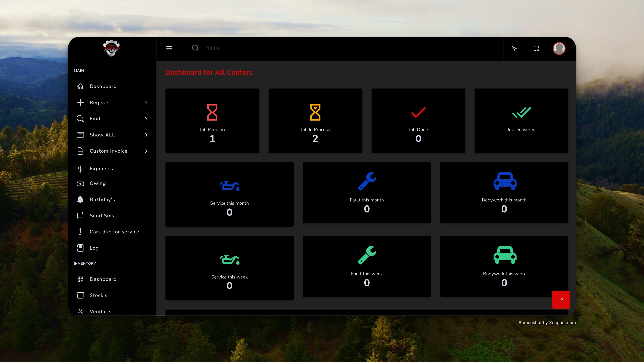
Task: Click the exclamation icon for Cars due
Action: (80, 232)
